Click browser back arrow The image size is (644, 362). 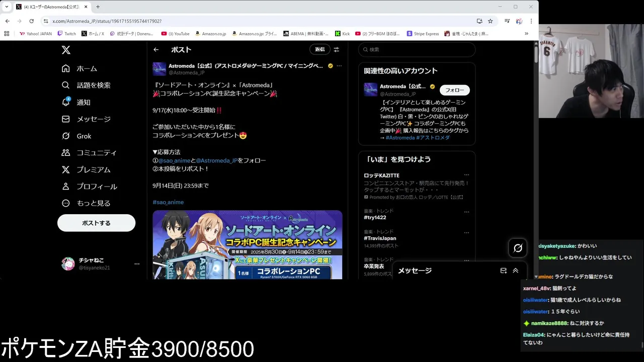tap(7, 21)
